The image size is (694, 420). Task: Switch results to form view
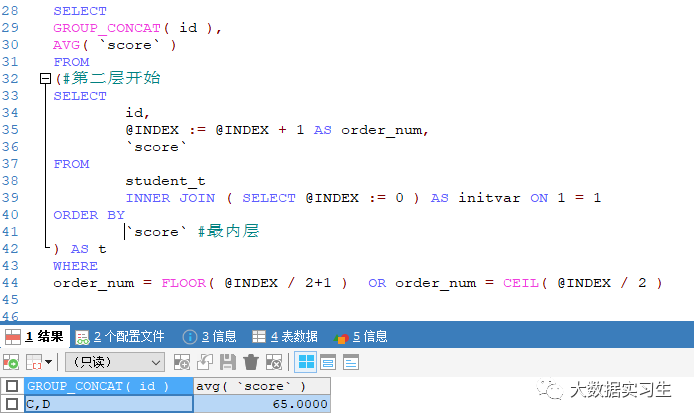[328, 362]
